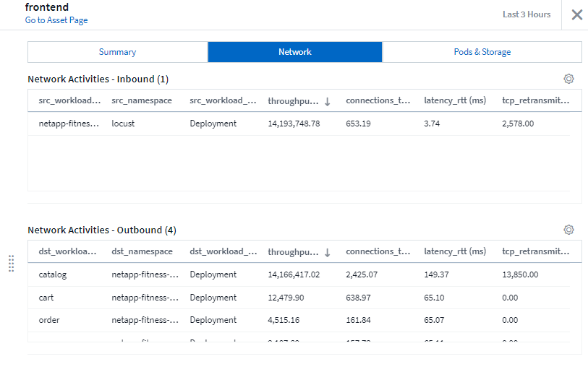
Task: Select the order outbound row
Action: 49,321
